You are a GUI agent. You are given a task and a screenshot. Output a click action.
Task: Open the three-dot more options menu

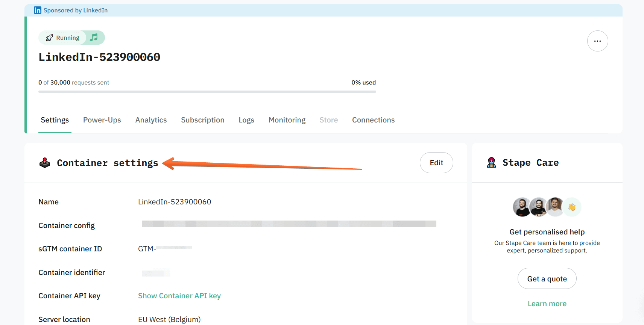(597, 41)
